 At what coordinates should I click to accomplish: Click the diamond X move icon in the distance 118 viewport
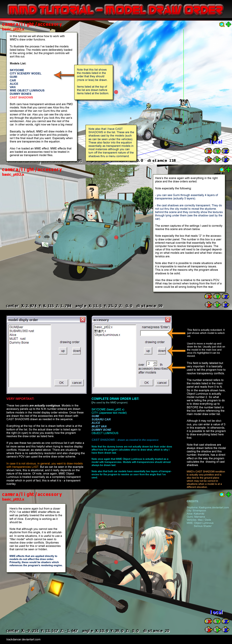click(209, 160)
